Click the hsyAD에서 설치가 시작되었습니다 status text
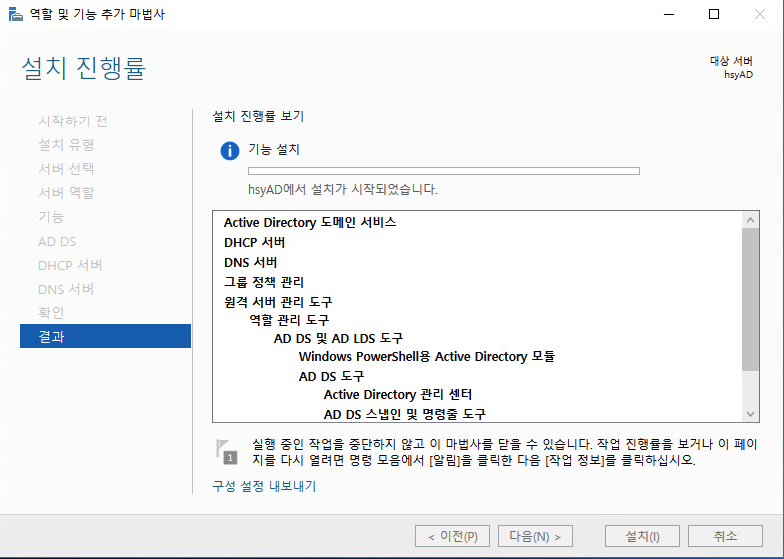 (343, 190)
